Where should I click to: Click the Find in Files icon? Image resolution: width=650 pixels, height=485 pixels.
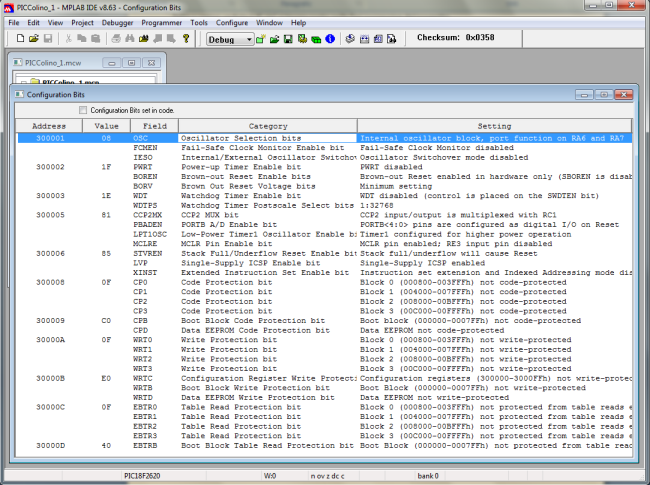[x=144, y=39]
